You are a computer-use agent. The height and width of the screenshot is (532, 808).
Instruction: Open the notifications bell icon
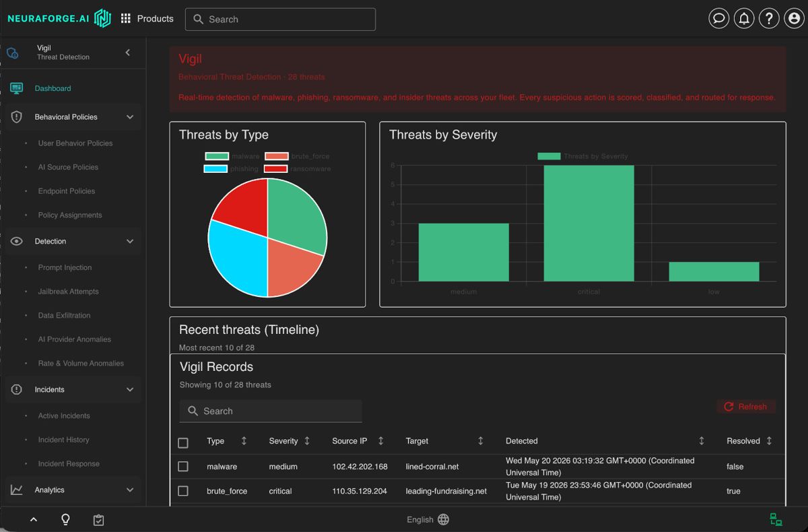tap(744, 19)
